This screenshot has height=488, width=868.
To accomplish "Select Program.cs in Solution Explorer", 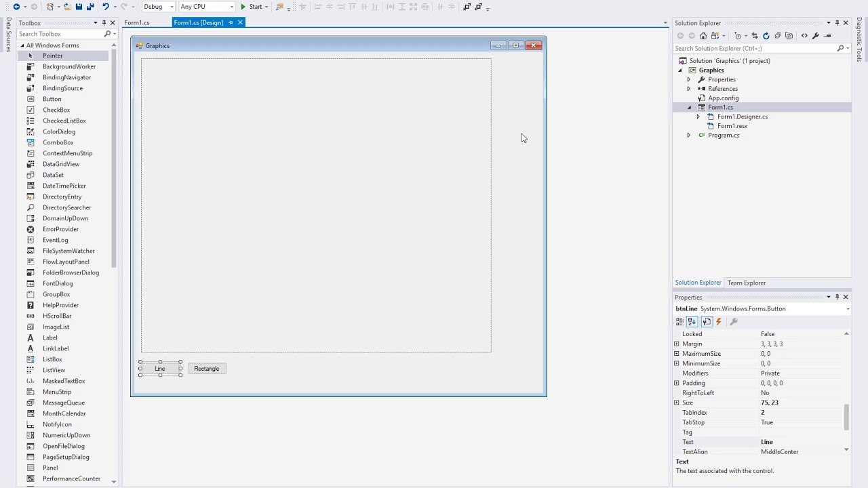I will click(724, 135).
